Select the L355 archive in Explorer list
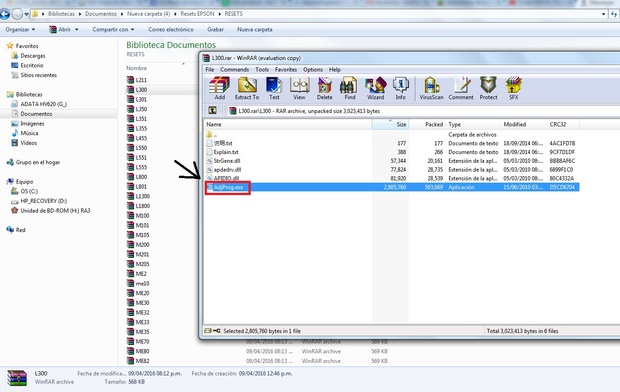This screenshot has width=620, height=392. (137, 129)
